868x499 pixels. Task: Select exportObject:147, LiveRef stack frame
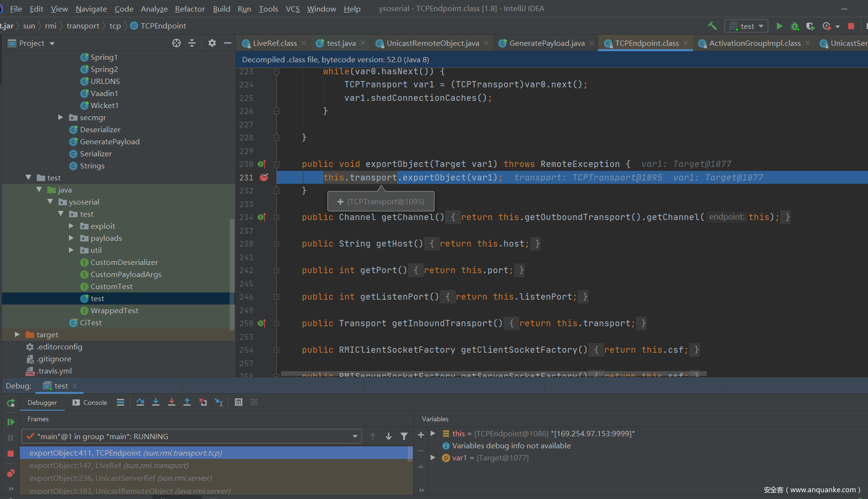pyautogui.click(x=109, y=465)
